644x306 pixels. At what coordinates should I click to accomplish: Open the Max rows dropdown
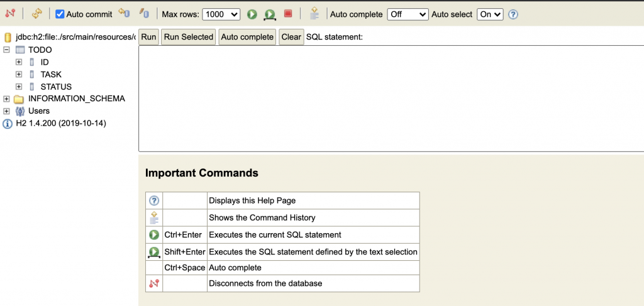click(x=221, y=14)
